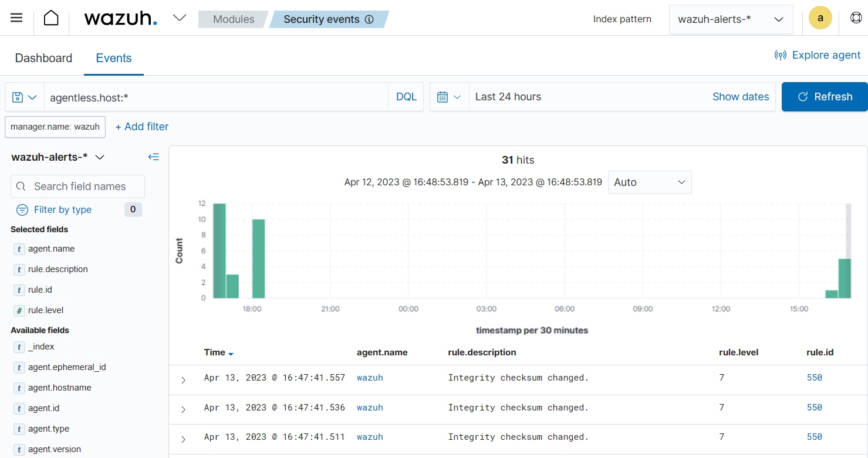Open wazuh agent link in 16:47:41.511 row
Screen dimensions: 868x458
pos(370,437)
